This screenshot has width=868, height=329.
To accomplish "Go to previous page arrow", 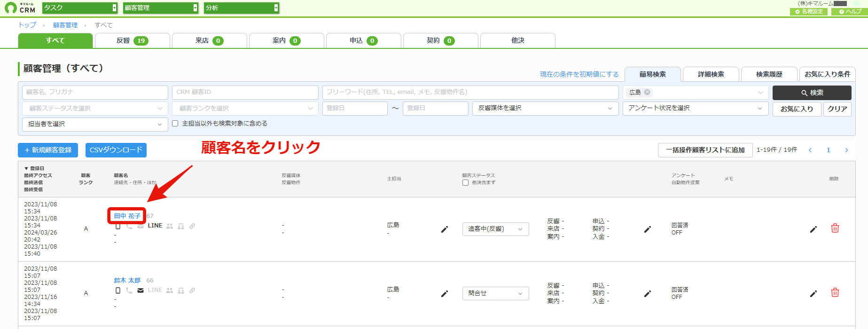I will tap(810, 150).
